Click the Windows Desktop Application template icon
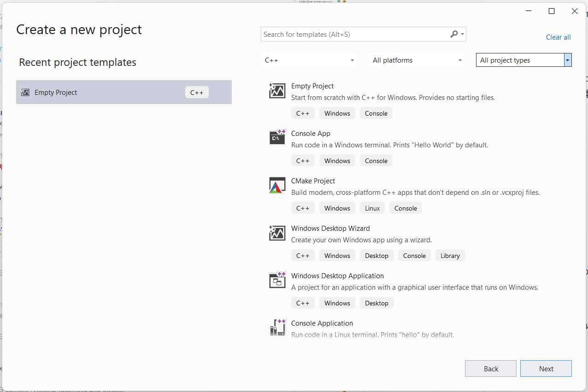The image size is (588, 392). point(277,280)
